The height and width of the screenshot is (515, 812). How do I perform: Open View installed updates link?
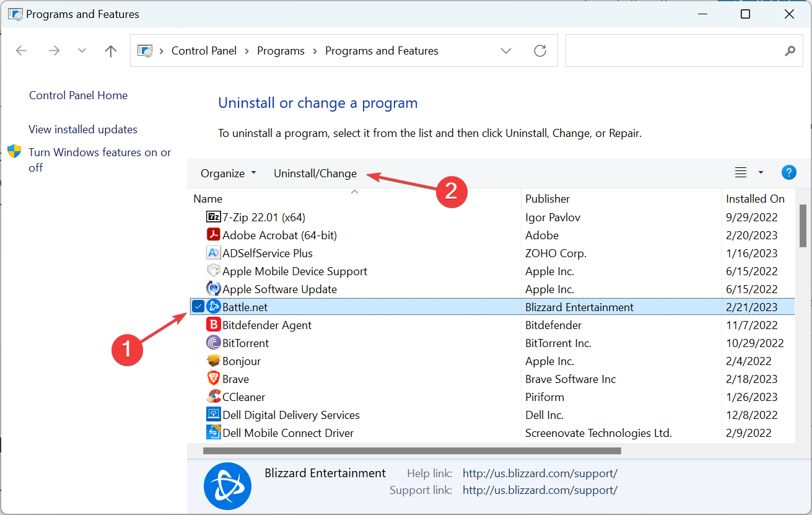83,130
